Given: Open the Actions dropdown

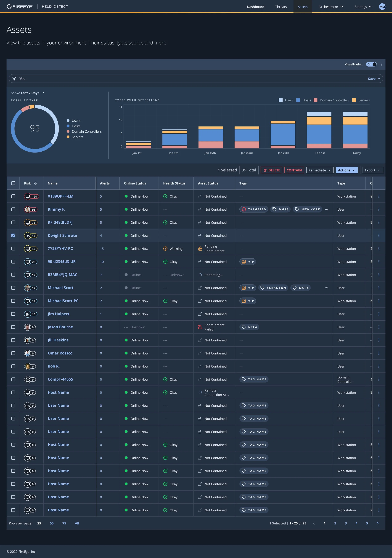Looking at the screenshot, I should pos(347,170).
